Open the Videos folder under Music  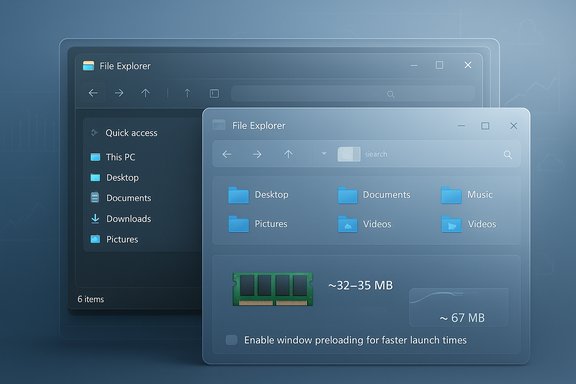pos(468,224)
